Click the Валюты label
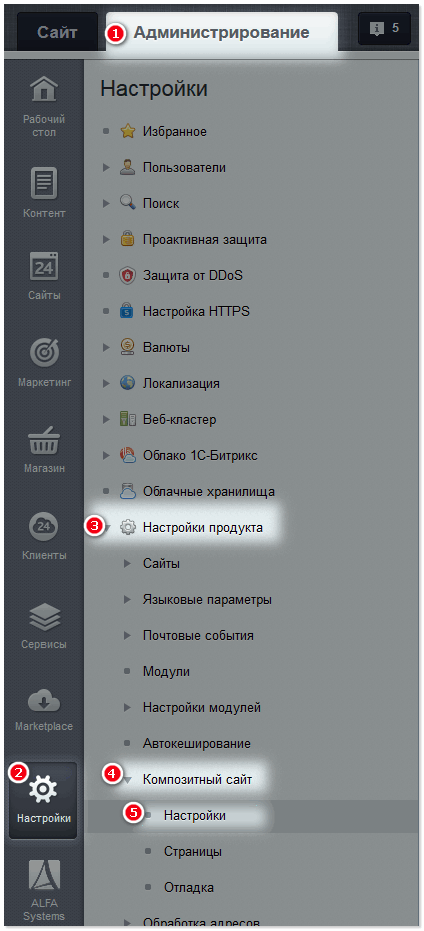 coord(166,348)
